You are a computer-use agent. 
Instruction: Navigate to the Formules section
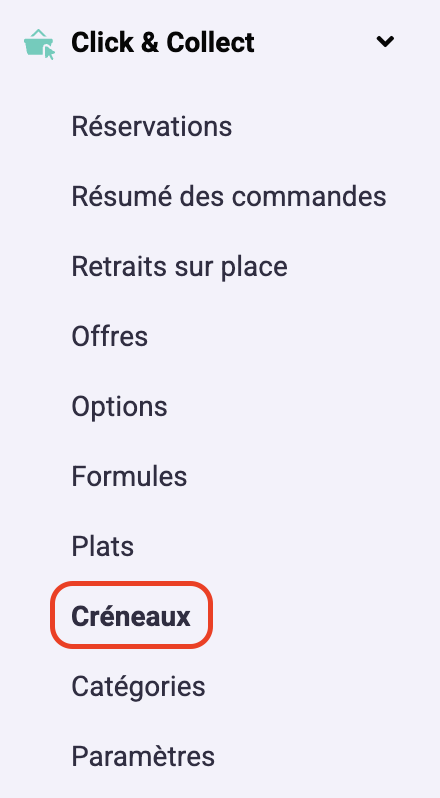pos(129,476)
